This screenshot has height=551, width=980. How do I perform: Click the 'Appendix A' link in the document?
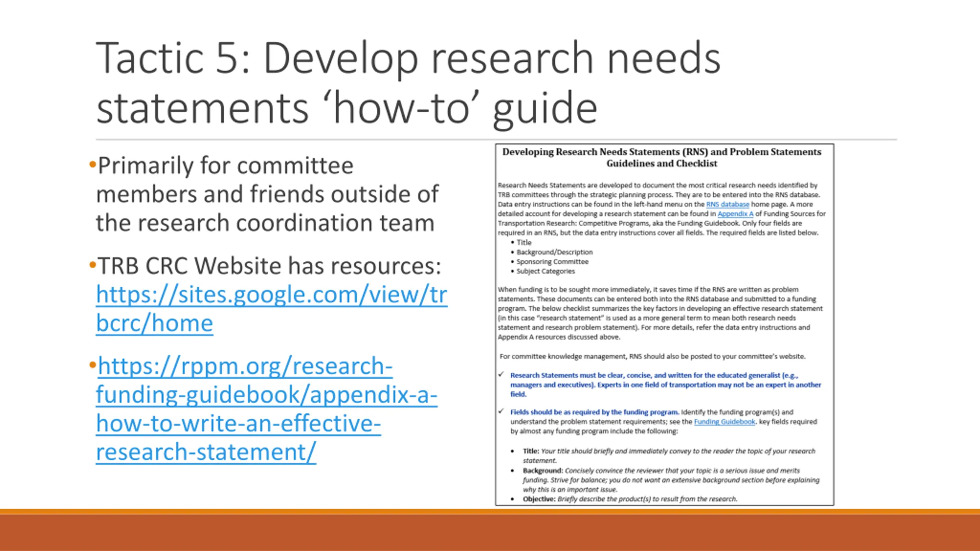click(x=735, y=214)
